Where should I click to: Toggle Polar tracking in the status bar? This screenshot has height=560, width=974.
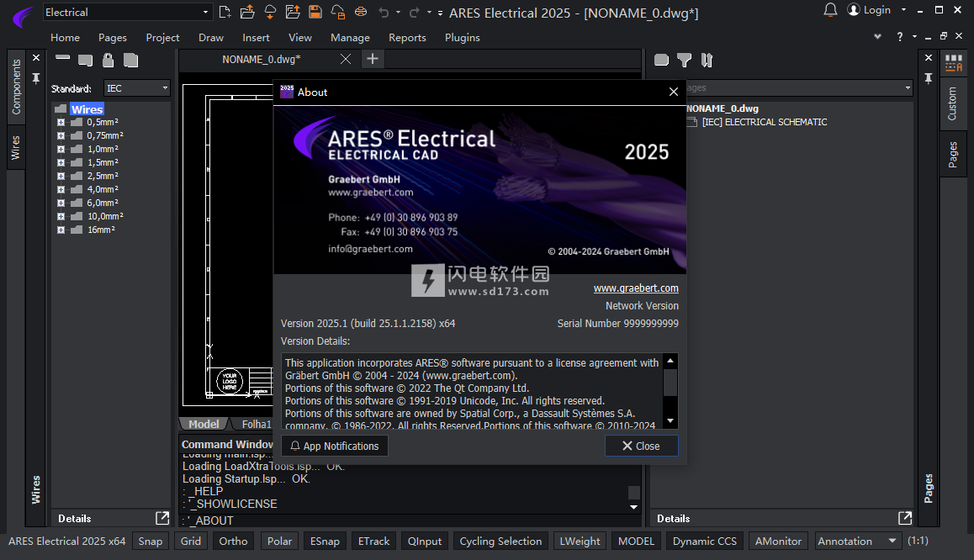coord(279,542)
